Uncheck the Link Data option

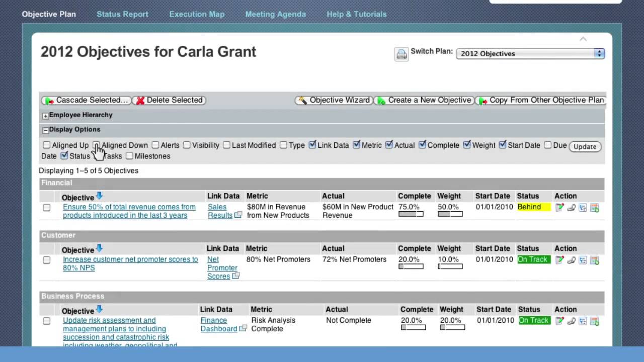tap(312, 145)
